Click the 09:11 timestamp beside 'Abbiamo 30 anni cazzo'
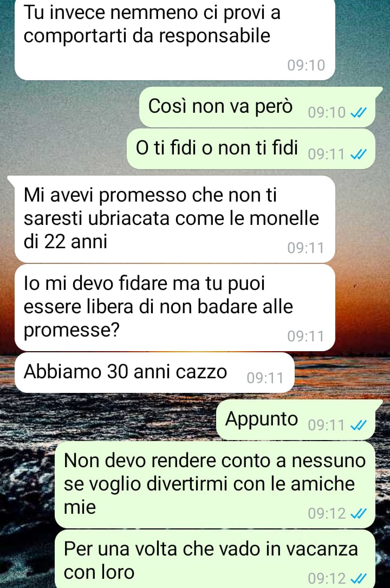Viewport: 390px width, 588px height. 265,378
